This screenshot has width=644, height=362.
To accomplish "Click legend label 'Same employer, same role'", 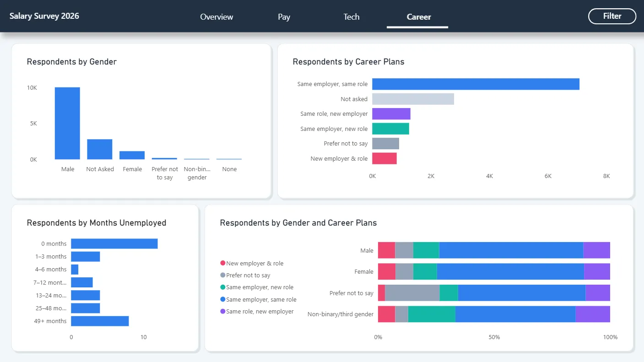I will (x=261, y=300).
